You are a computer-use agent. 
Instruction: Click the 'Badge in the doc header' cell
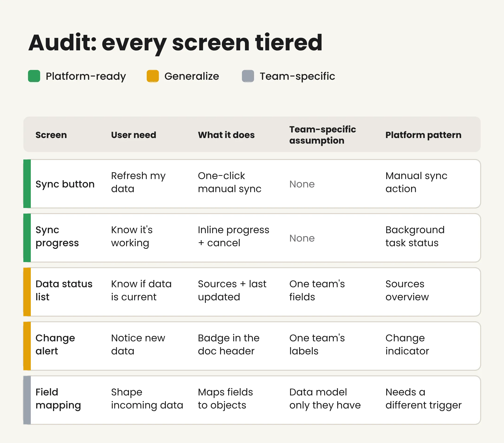coord(229,344)
